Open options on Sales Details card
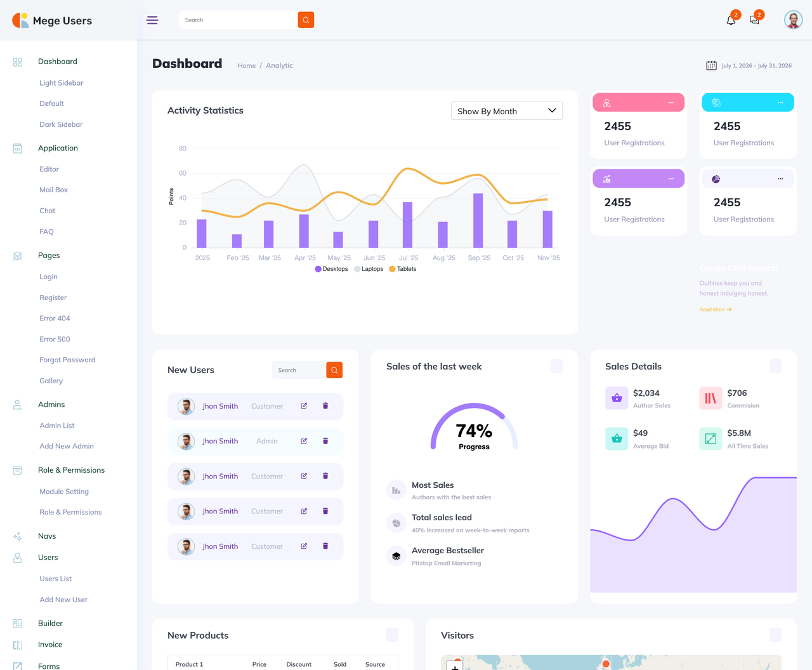Image resolution: width=812 pixels, height=670 pixels. pos(775,366)
